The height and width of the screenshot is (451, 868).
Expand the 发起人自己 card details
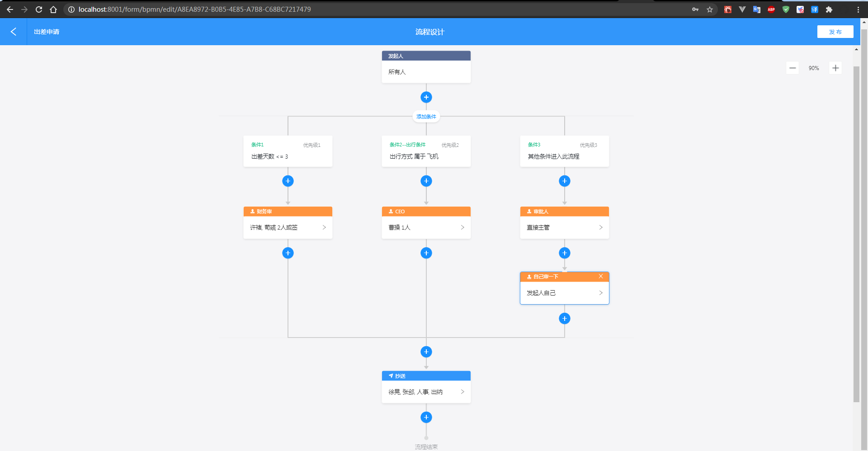click(x=601, y=293)
